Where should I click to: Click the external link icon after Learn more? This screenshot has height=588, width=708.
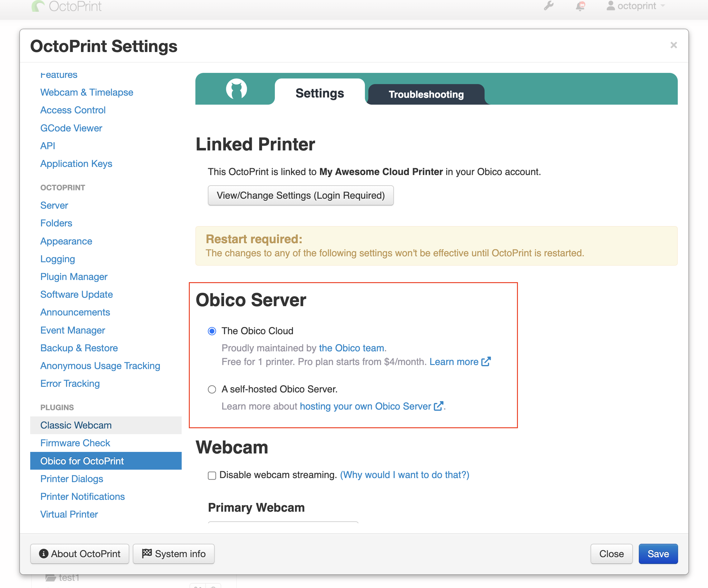pyautogui.click(x=486, y=362)
